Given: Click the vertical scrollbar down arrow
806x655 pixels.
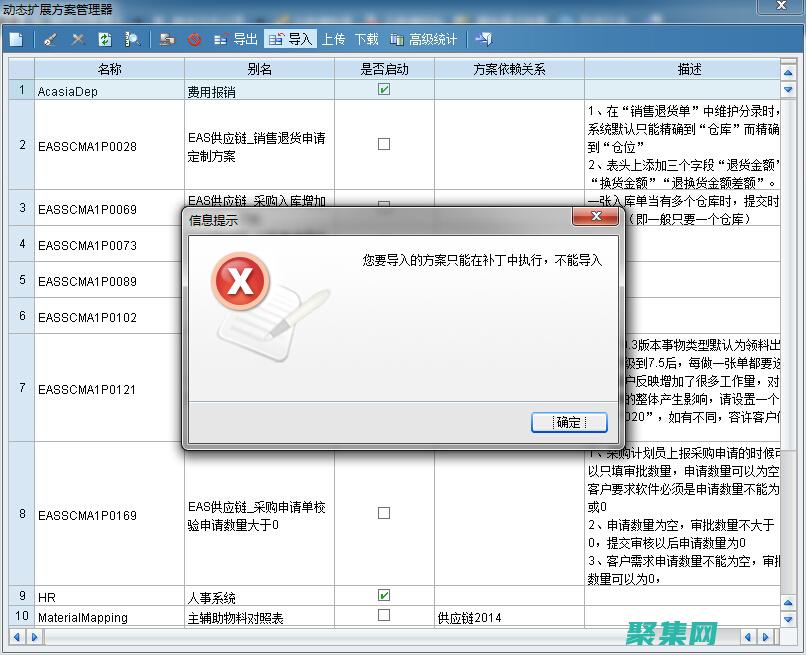Looking at the screenshot, I should [786, 620].
